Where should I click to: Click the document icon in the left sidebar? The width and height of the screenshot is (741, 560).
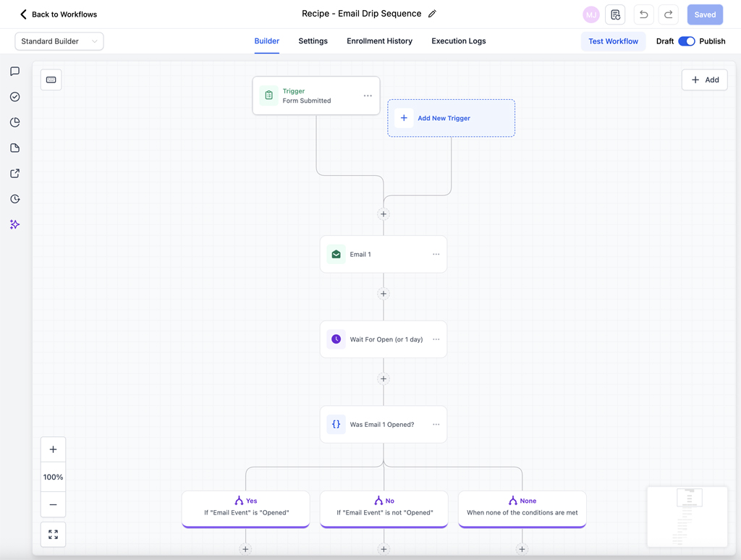click(x=14, y=148)
